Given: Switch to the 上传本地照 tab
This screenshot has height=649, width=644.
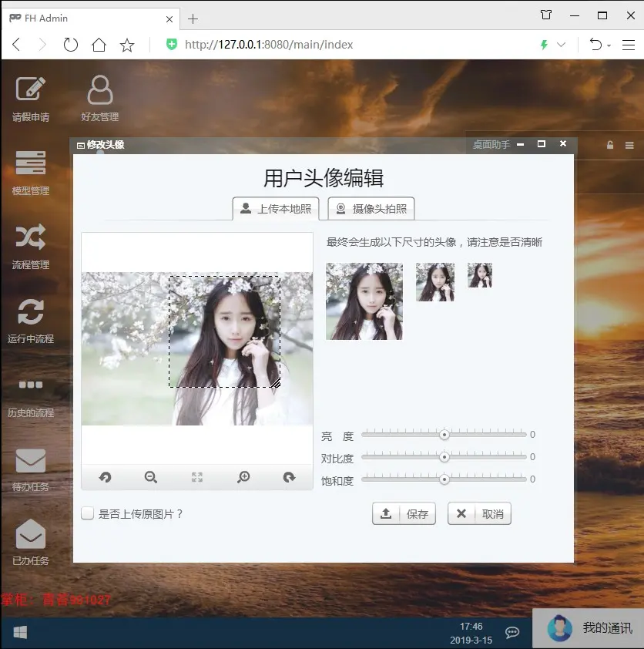Looking at the screenshot, I should click(x=276, y=209).
